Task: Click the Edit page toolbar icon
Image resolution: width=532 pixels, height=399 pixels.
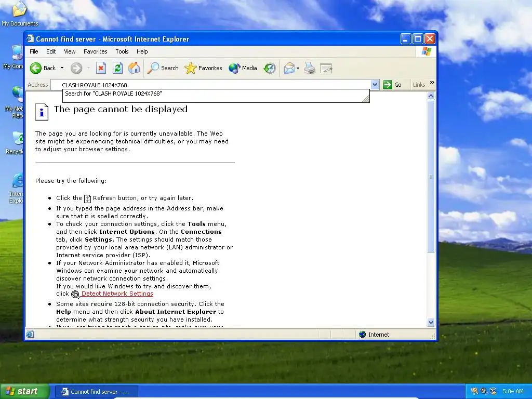Action: click(326, 68)
